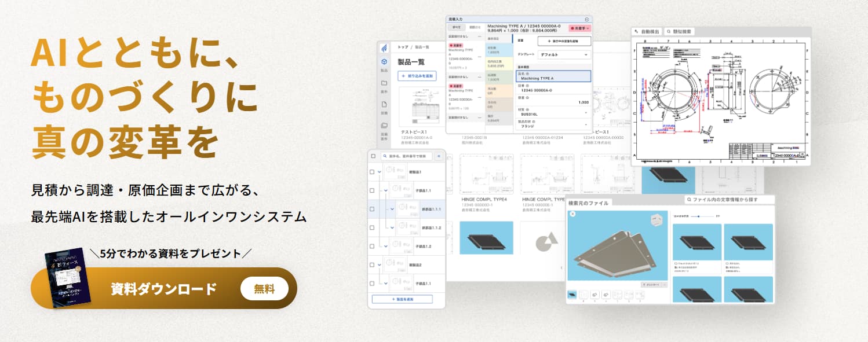This screenshot has width=868, height=342.
Task: Click the 見積 document icon in the sidebar
Action: [384, 104]
